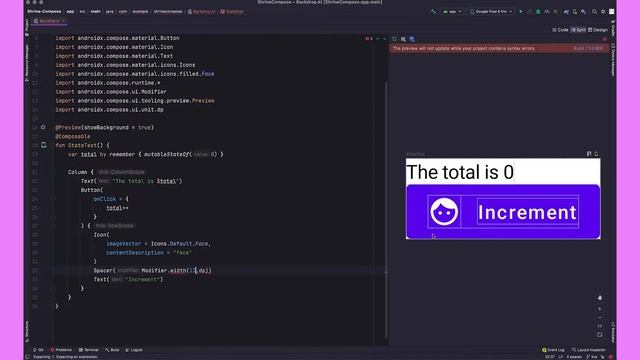Open the app run configuration dropdown

point(452,12)
